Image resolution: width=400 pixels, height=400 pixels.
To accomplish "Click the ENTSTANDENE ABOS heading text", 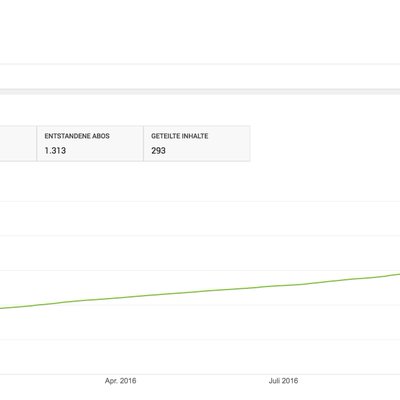I will point(77,136).
